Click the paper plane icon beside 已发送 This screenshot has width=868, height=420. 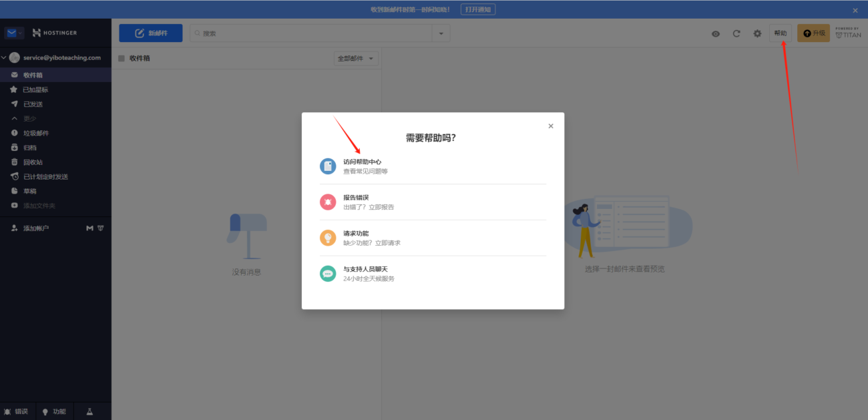tap(14, 104)
